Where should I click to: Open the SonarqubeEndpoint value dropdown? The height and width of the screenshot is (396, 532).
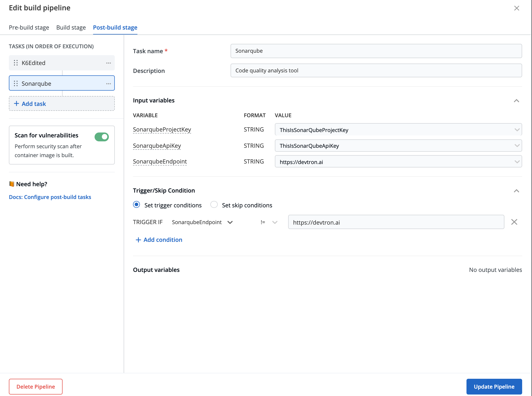point(517,162)
